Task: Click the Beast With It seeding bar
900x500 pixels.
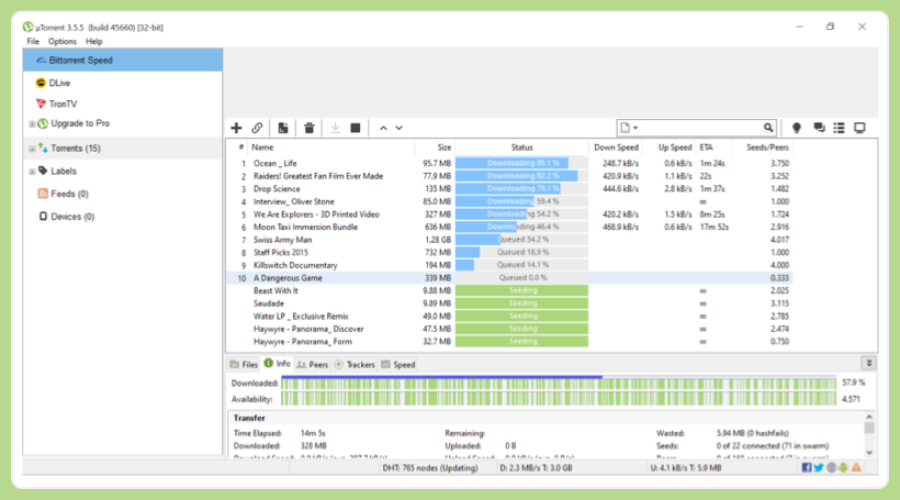Action: coord(522,290)
